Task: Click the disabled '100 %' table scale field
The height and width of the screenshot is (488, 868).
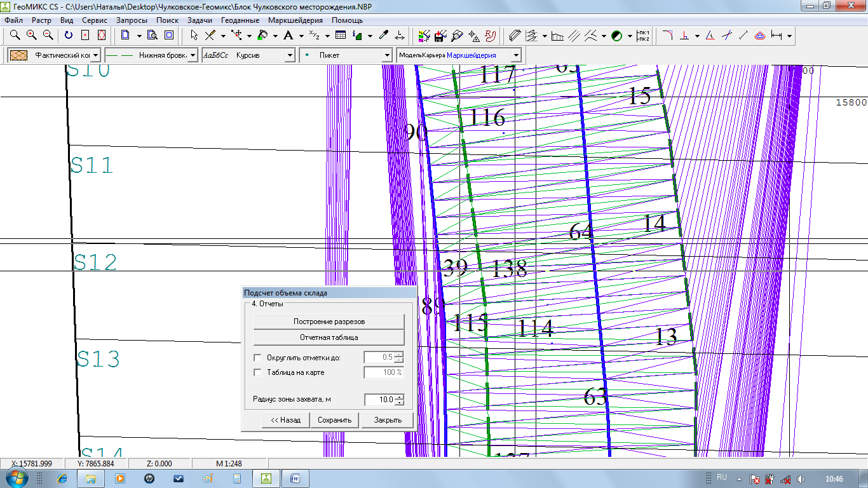Action: 384,372
